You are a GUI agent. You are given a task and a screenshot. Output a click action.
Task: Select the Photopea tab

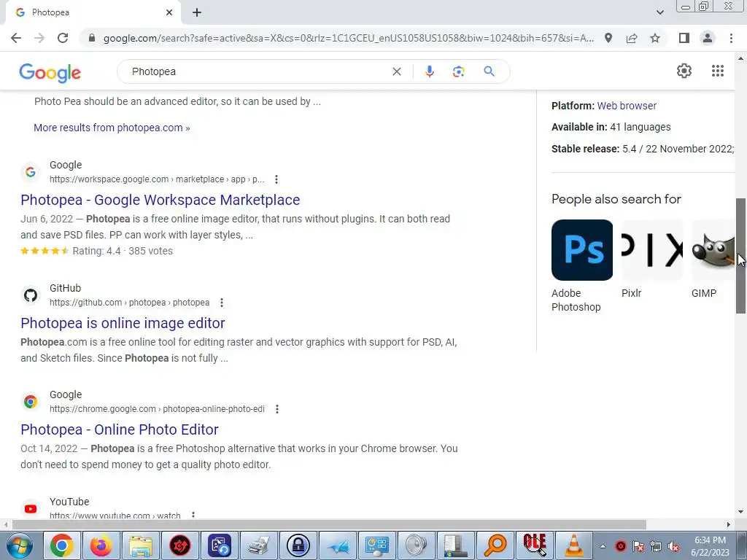pyautogui.click(x=93, y=13)
